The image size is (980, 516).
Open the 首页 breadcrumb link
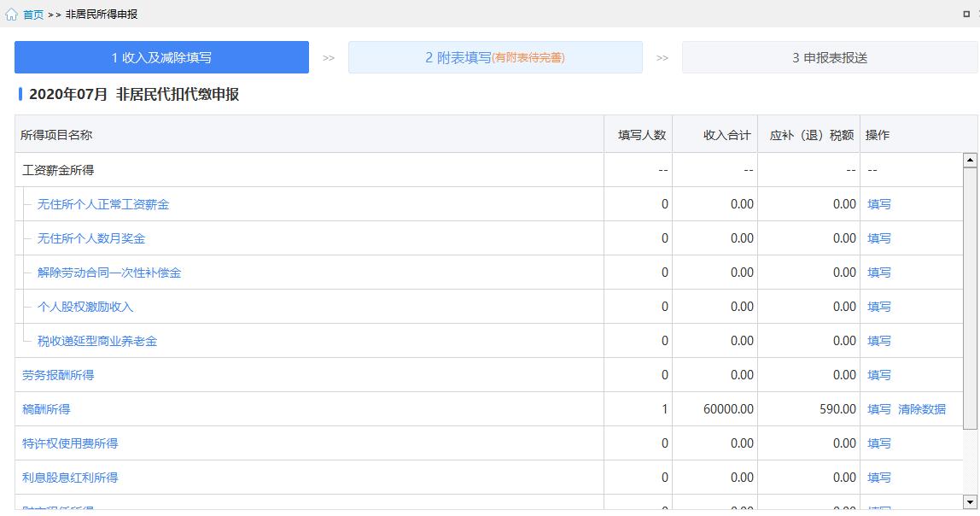pyautogui.click(x=33, y=15)
